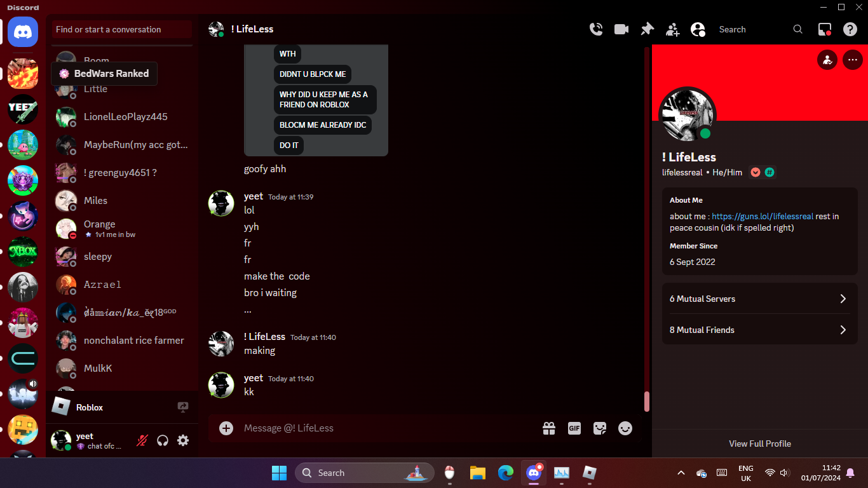Focus the Message @! LifeLess box

point(388,428)
